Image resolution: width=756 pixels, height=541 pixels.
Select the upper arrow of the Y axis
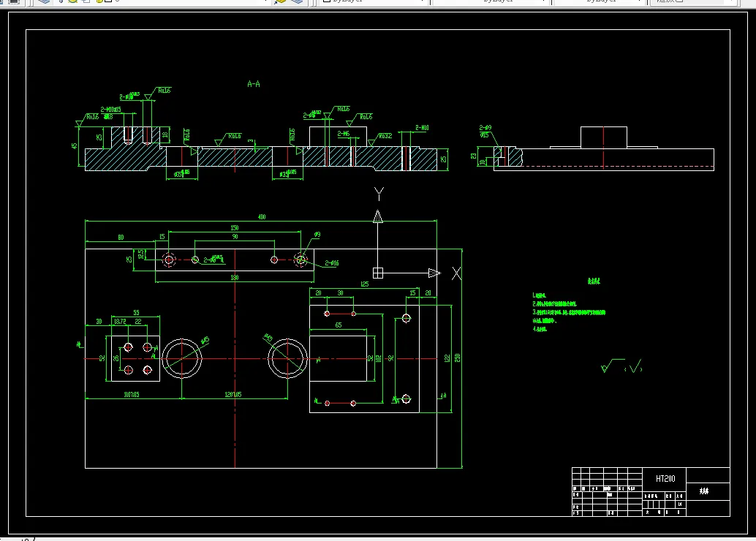coord(378,216)
